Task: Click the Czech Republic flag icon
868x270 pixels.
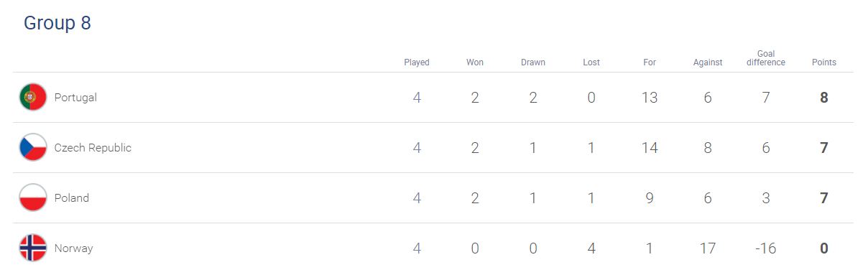Action: (x=33, y=147)
